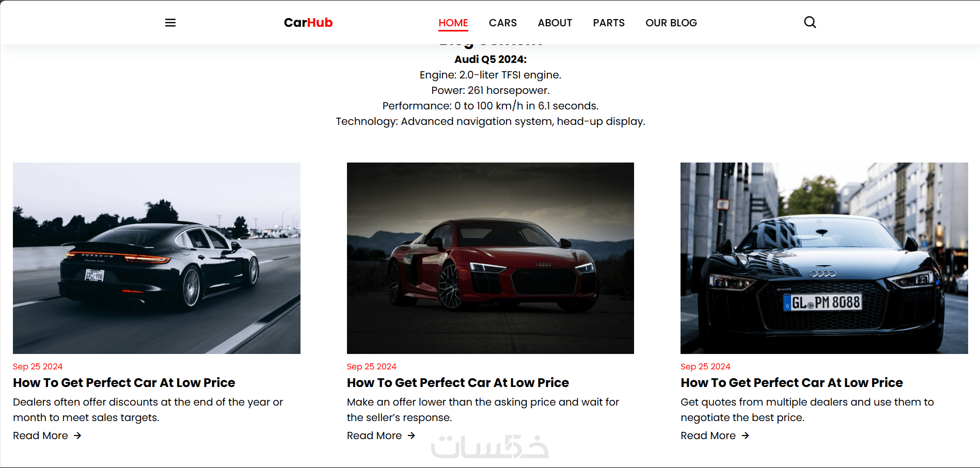980x468 pixels.
Task: Open the middle post's title link
Action: pos(458,383)
